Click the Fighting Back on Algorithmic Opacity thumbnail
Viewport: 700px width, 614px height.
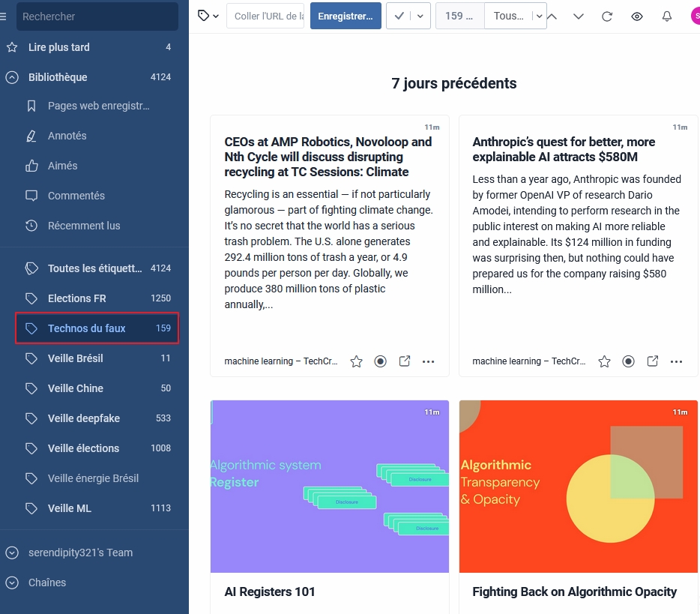pyautogui.click(x=578, y=487)
